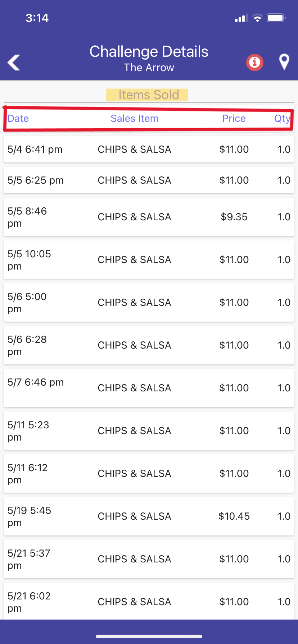
Task: Tap the battery status icon
Action: coord(276,18)
